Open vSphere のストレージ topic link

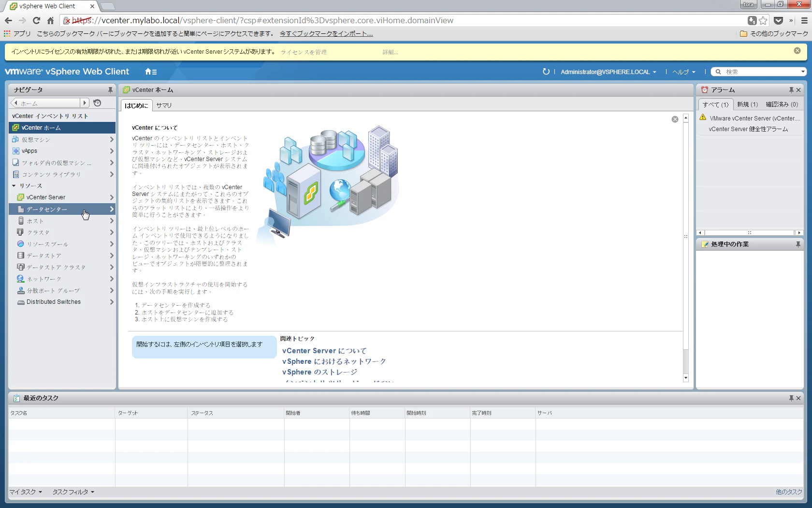coord(319,372)
